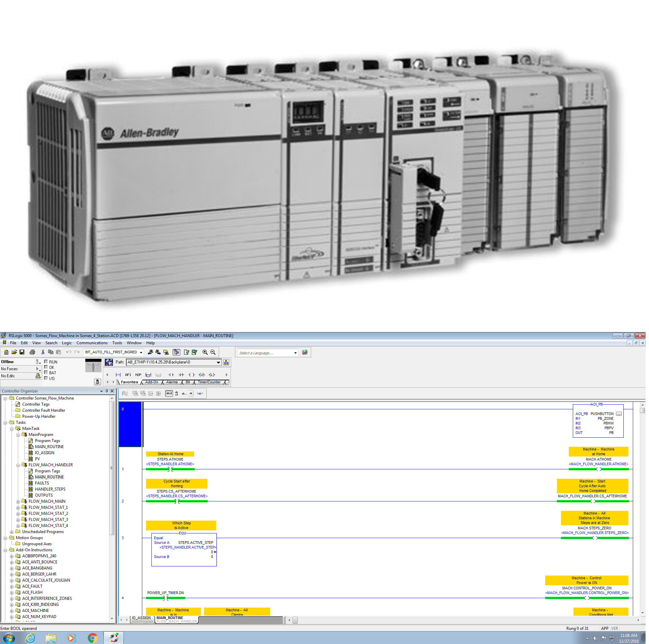Click the Verify Routine icon

click(186, 352)
